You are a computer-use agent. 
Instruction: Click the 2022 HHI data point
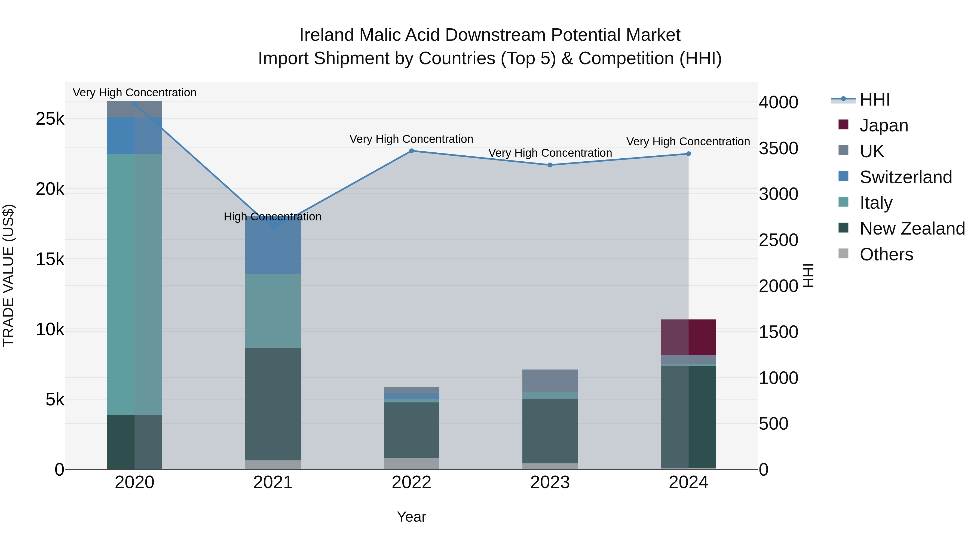tap(412, 151)
